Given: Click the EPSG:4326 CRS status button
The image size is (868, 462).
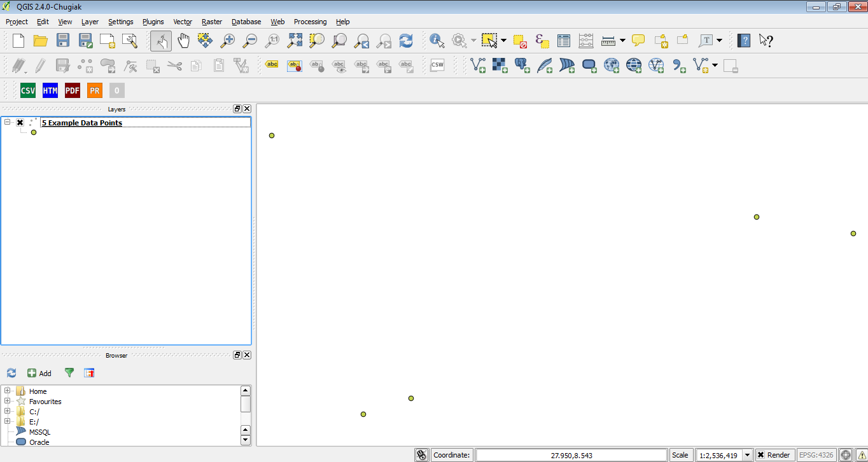Looking at the screenshot, I should [x=816, y=455].
